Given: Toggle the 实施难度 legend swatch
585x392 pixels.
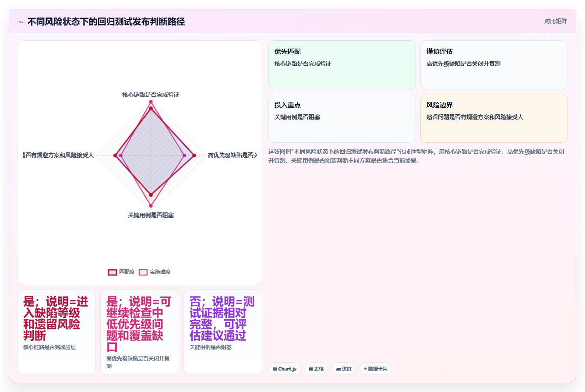Looking at the screenshot, I should pos(143,272).
